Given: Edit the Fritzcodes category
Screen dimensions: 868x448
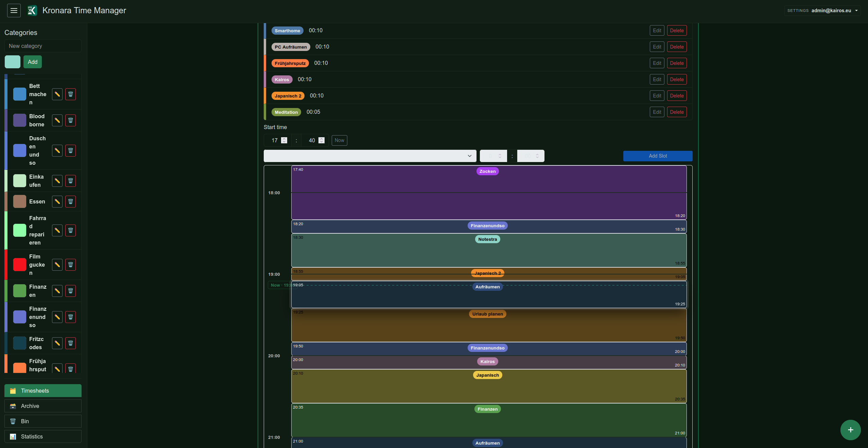Looking at the screenshot, I should click(57, 343).
